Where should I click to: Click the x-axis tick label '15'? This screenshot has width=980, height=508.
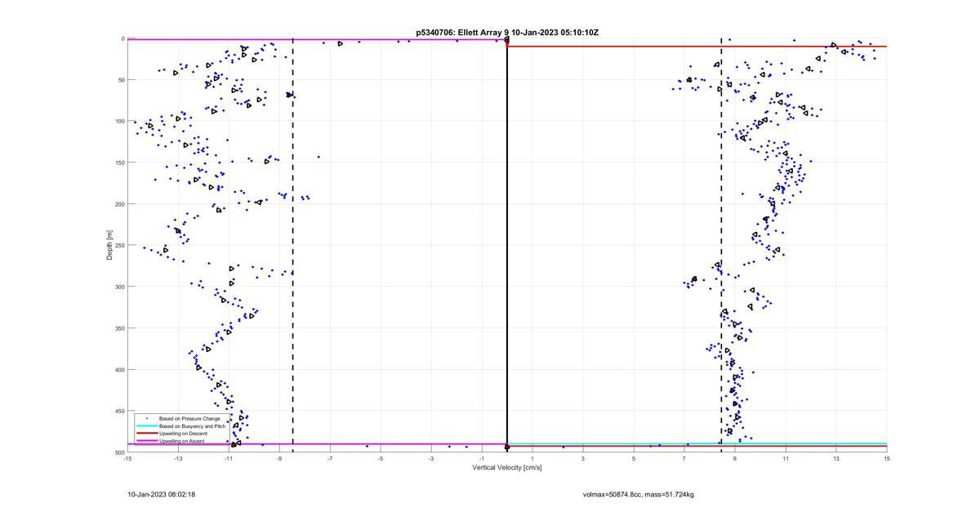887,458
